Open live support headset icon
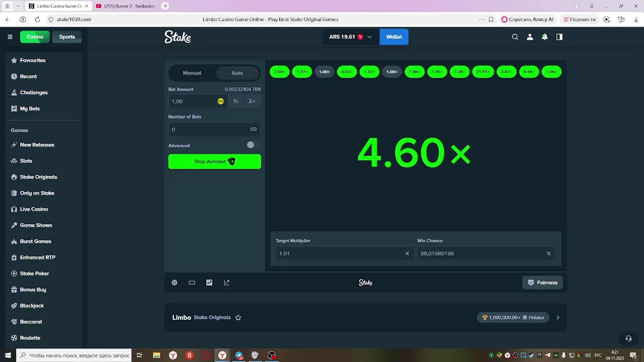 click(628, 338)
